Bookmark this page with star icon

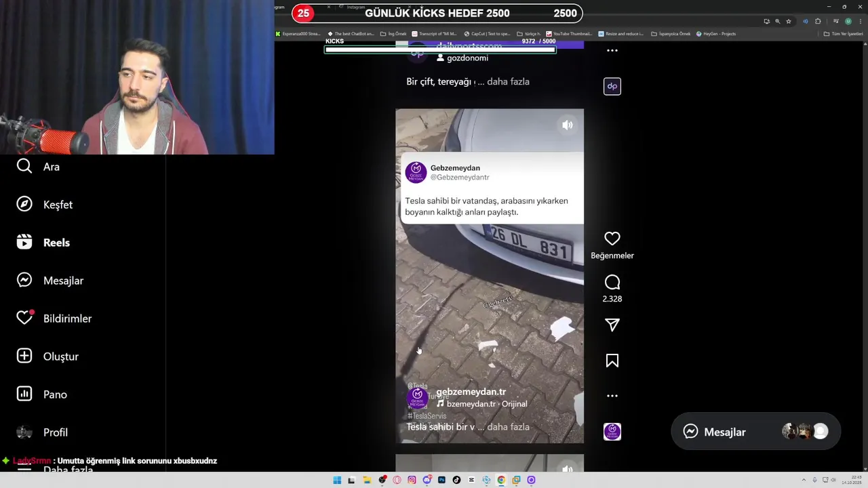(x=789, y=21)
